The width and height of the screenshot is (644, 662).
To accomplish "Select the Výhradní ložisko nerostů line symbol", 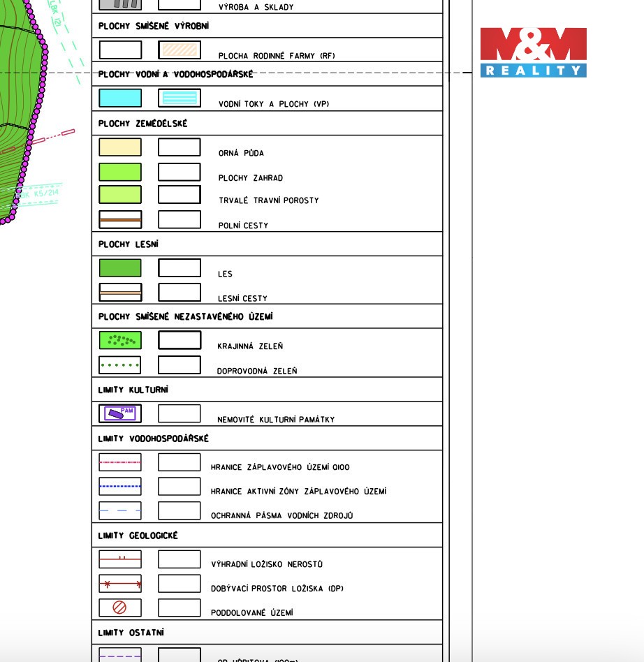I will pos(120,559).
